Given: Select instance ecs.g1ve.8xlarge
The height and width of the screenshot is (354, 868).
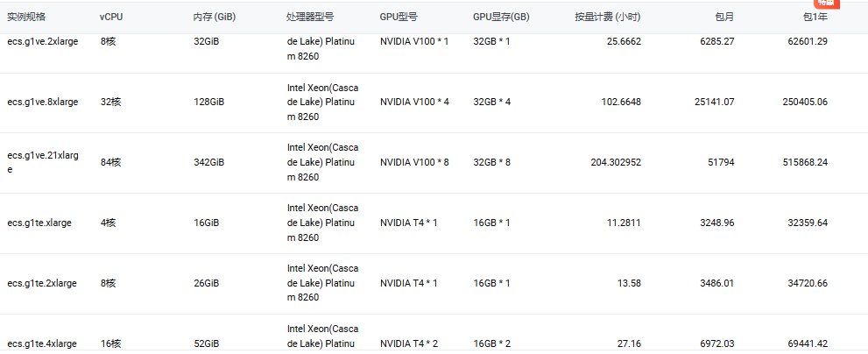Looking at the screenshot, I should [x=43, y=102].
